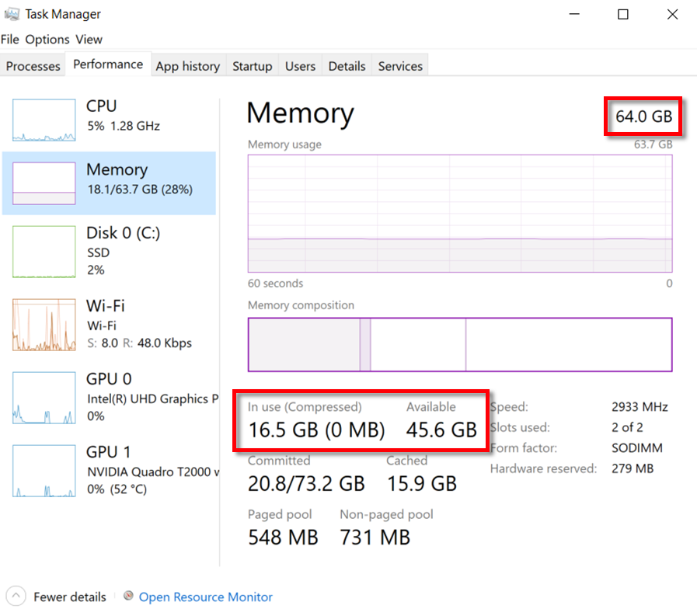Click the Task Manager title bar icon

[x=12, y=14]
